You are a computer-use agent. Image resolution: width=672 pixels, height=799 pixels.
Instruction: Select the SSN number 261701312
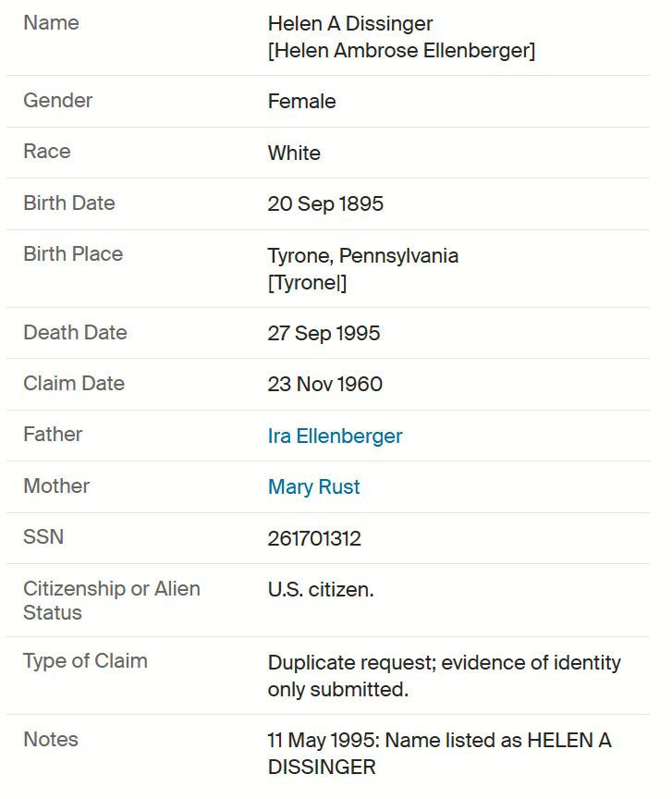point(314,538)
